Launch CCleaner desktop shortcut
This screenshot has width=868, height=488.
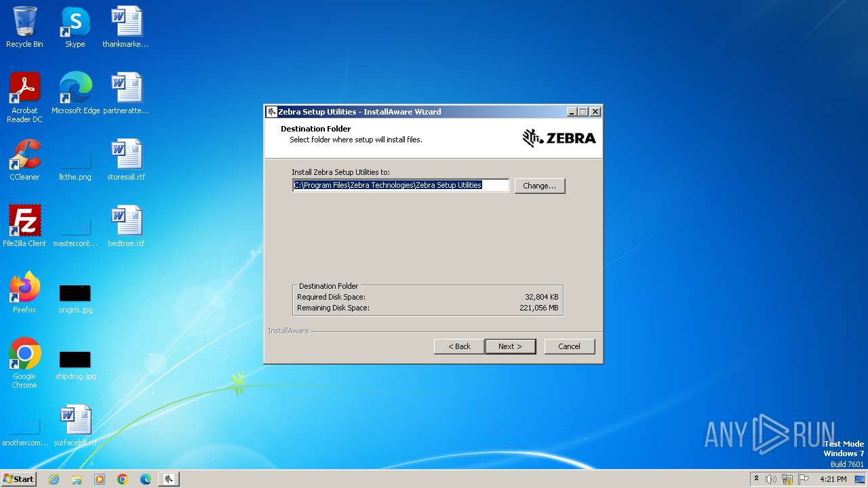coord(24,160)
